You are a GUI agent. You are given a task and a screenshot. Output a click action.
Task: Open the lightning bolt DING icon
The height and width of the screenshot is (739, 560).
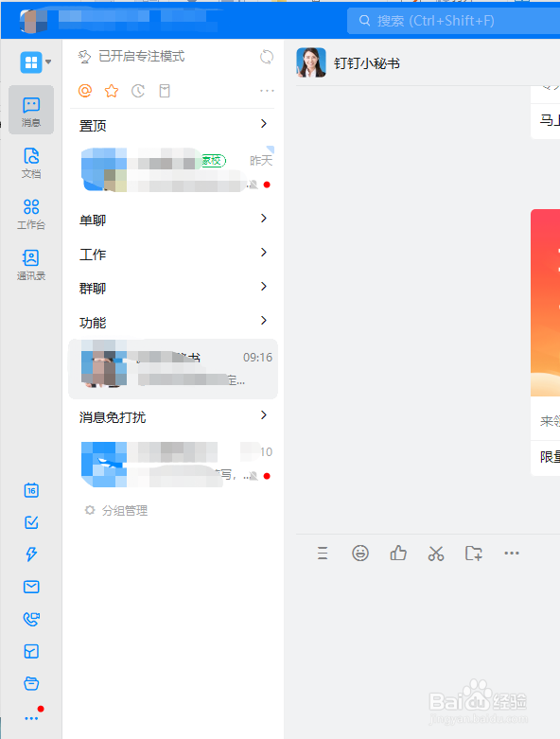click(x=31, y=554)
